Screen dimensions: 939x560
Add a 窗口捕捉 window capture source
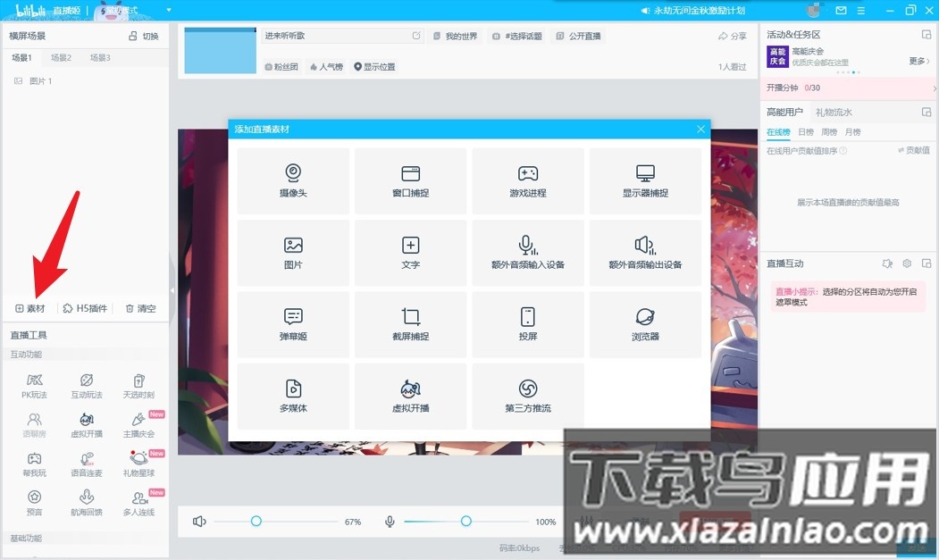coord(410,180)
